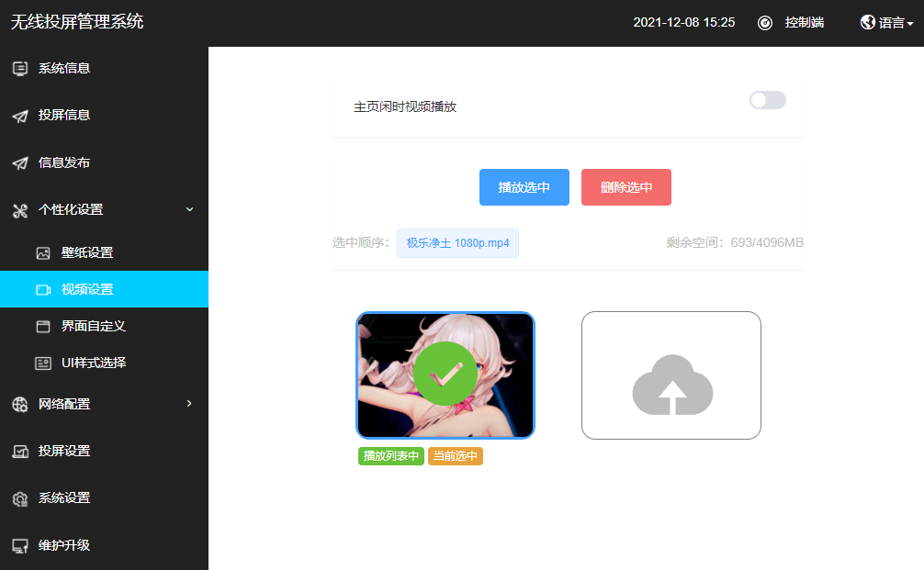Open 投屏设置 menu item
Image resolution: width=924 pixels, height=570 pixels.
point(105,451)
